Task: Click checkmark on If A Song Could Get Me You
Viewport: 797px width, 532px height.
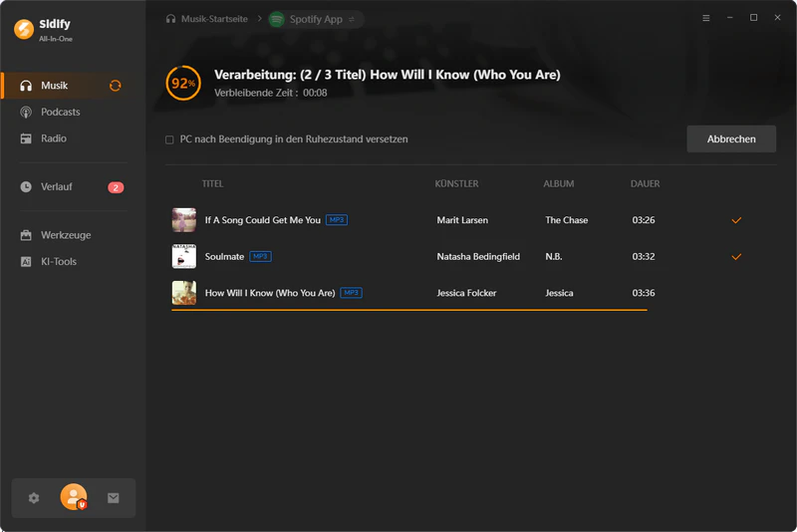Action: click(x=736, y=220)
